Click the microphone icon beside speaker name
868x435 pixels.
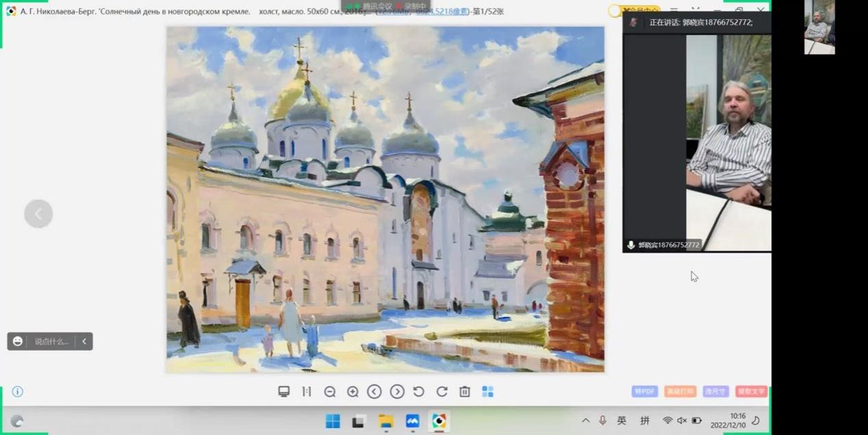point(630,245)
